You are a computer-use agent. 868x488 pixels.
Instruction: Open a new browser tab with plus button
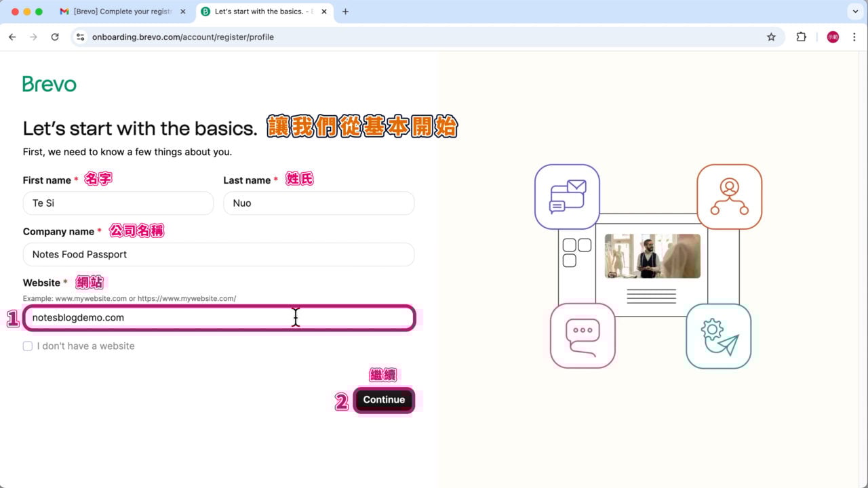(347, 12)
